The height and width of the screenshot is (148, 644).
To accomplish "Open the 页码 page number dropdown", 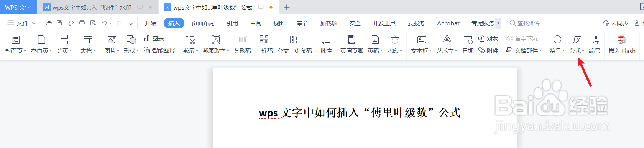I will pos(375,45).
